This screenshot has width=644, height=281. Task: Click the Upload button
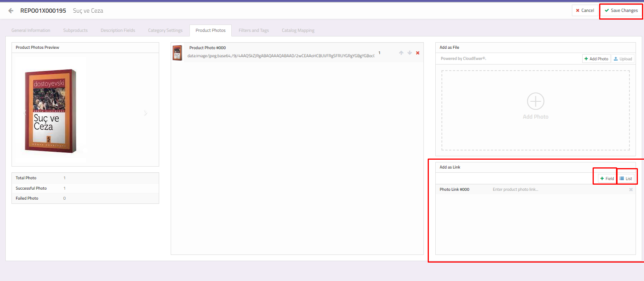623,59
